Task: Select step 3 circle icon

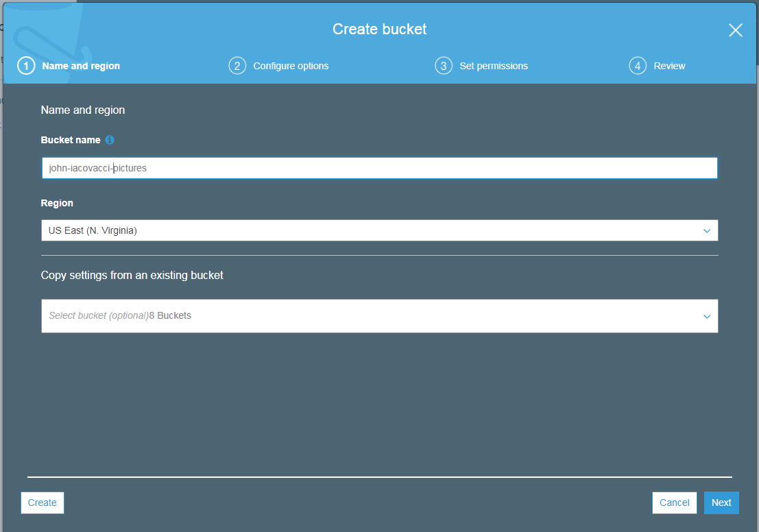Action: click(444, 66)
